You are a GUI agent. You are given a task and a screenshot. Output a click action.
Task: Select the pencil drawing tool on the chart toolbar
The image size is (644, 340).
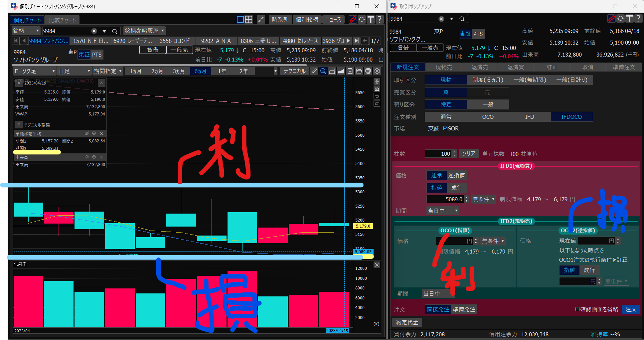pyautogui.click(x=314, y=71)
